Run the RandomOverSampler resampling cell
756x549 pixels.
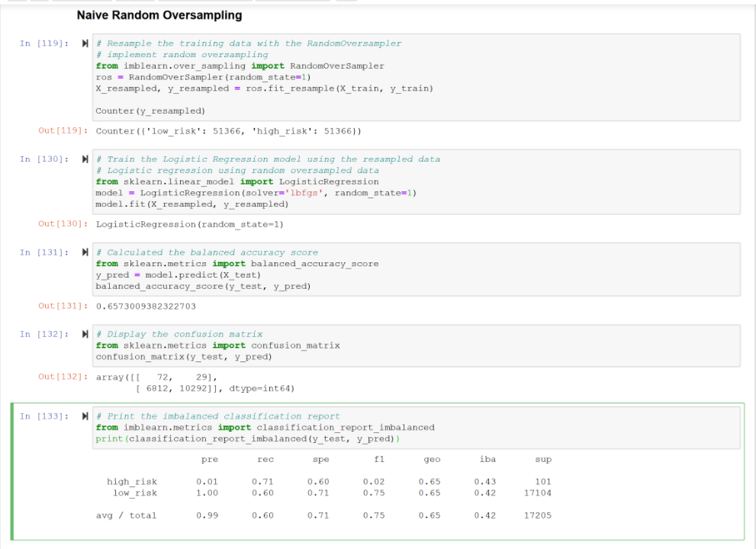pos(84,43)
